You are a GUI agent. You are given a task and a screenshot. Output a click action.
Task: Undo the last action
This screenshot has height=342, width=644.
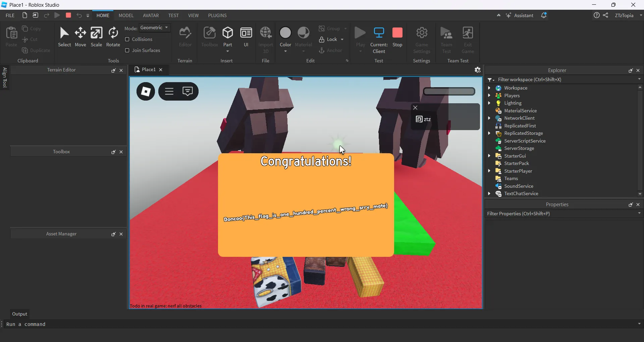click(x=79, y=15)
